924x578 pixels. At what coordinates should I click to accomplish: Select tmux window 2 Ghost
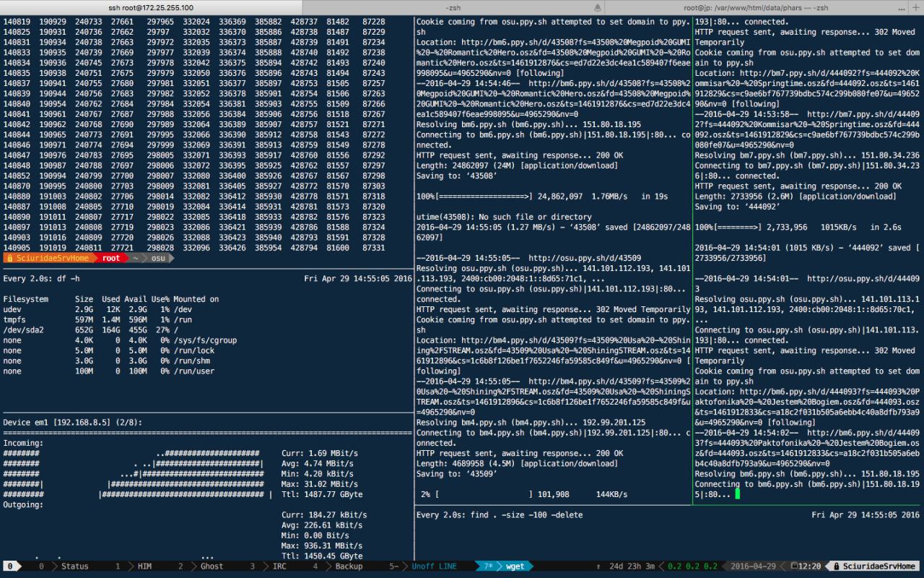201,566
